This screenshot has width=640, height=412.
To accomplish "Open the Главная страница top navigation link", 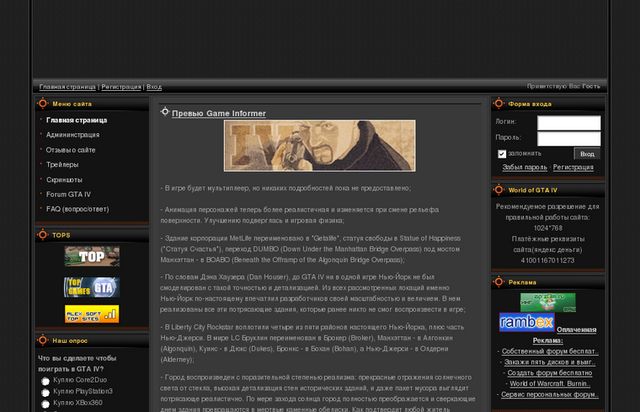I will point(67,87).
